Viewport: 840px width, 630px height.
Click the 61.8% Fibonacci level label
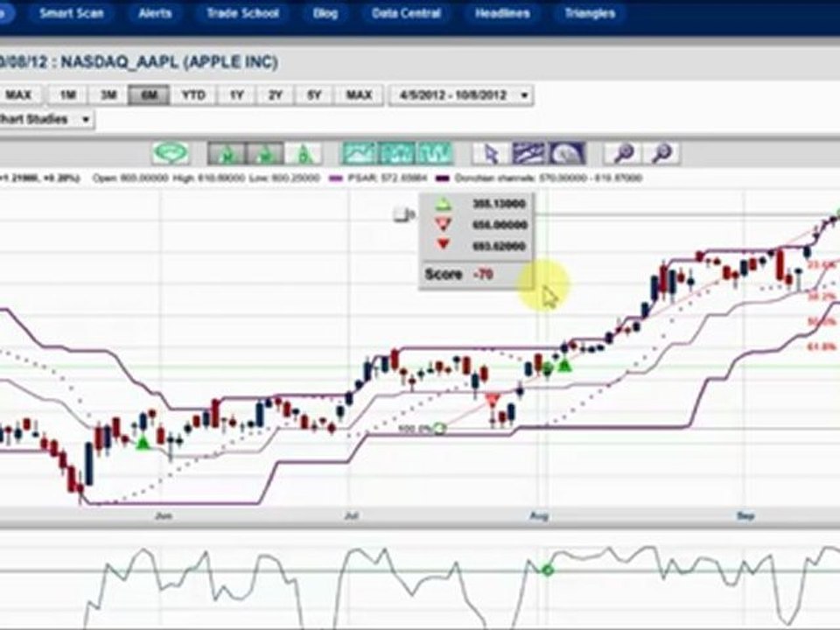pos(822,346)
